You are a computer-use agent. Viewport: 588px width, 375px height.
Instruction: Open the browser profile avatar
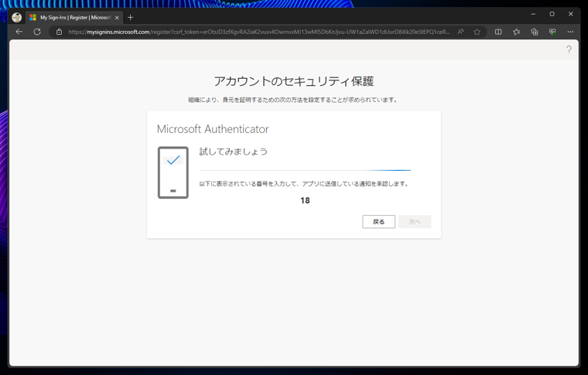click(x=16, y=17)
